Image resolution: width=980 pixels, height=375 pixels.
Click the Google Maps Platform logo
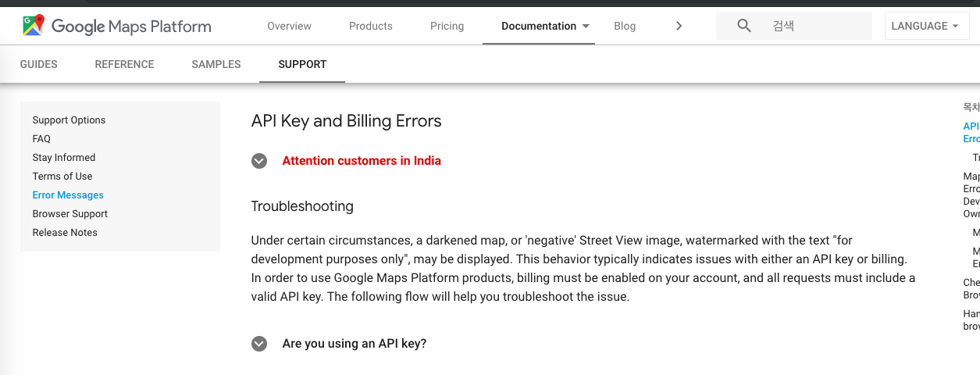click(117, 26)
